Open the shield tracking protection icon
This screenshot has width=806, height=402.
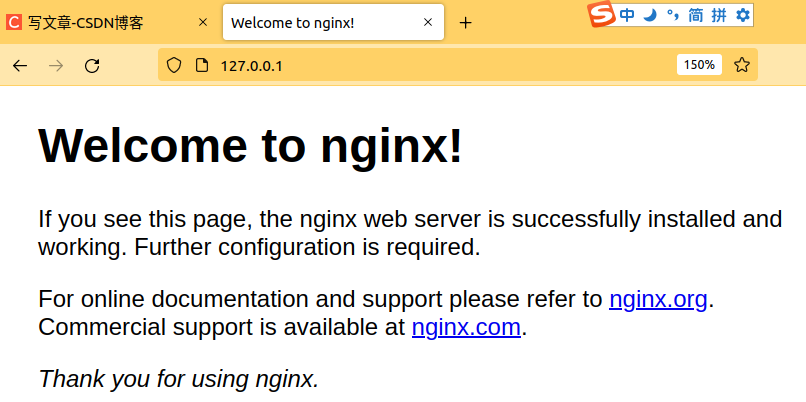pyautogui.click(x=174, y=65)
